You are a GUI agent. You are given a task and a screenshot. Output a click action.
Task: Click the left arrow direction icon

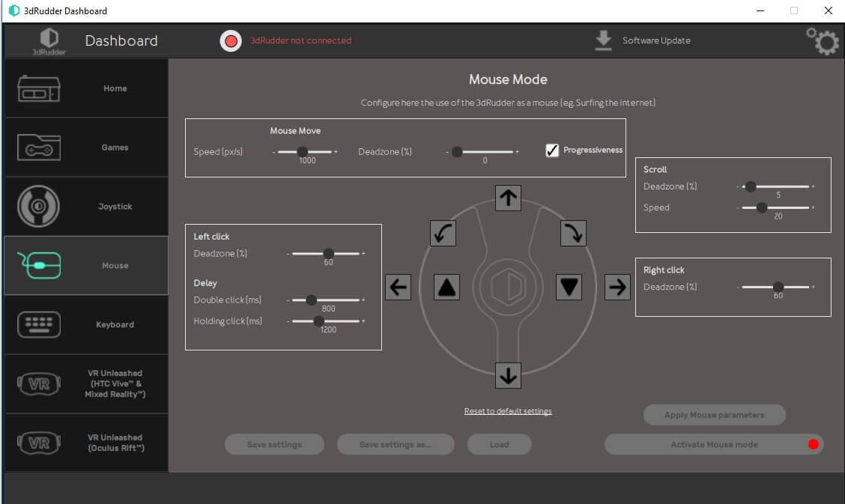(398, 287)
